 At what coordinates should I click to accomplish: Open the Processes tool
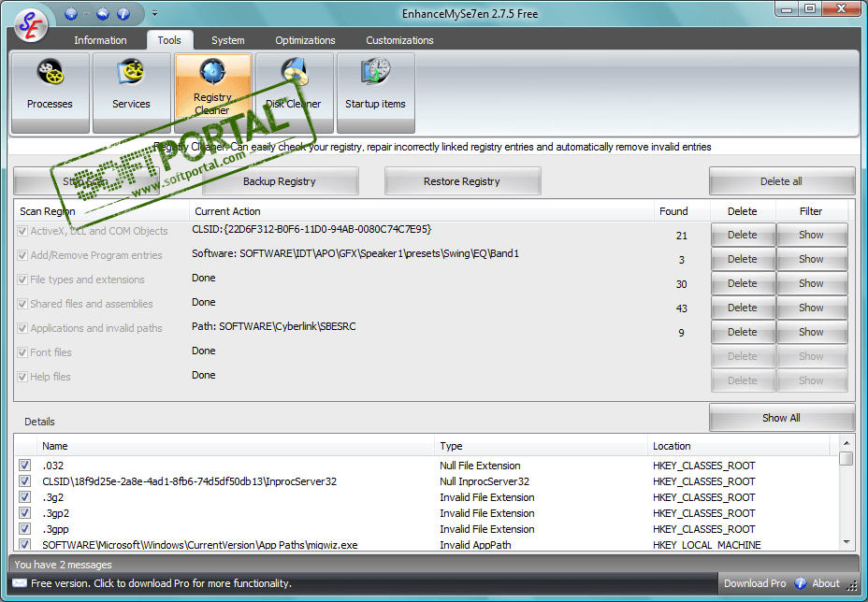point(50,93)
